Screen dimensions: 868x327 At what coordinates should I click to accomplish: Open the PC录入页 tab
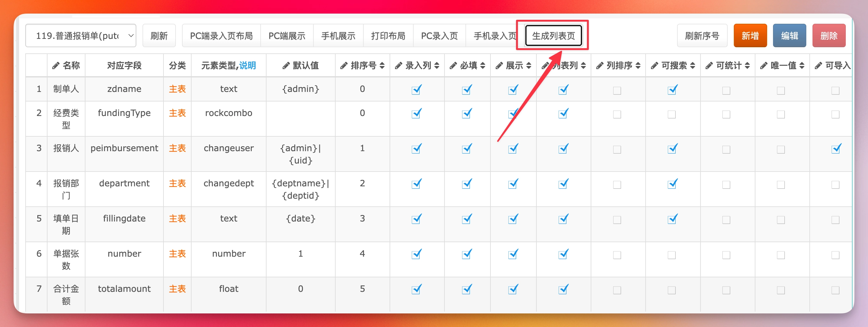click(x=439, y=36)
